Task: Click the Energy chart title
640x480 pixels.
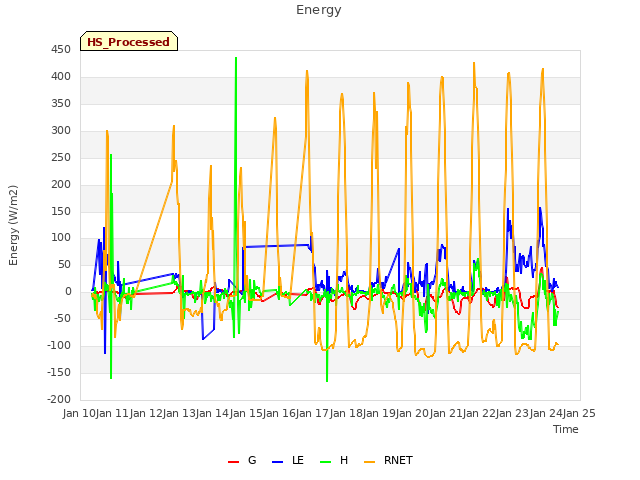Action: click(x=319, y=10)
